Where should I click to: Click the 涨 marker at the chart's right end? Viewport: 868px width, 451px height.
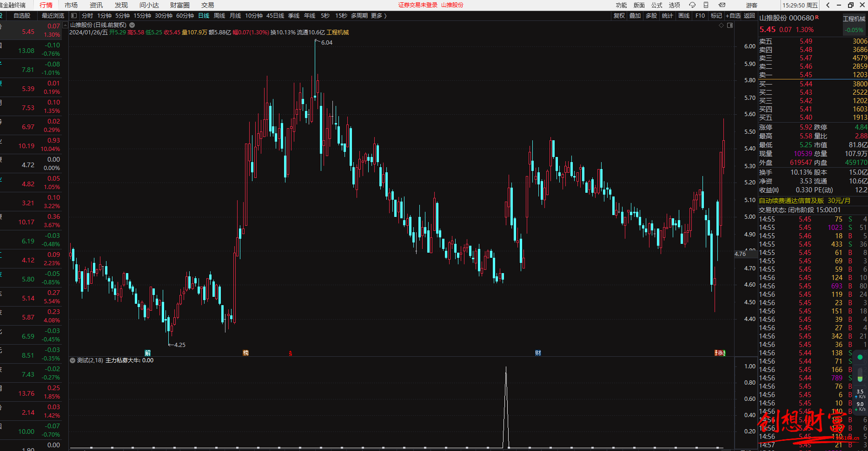720,353
